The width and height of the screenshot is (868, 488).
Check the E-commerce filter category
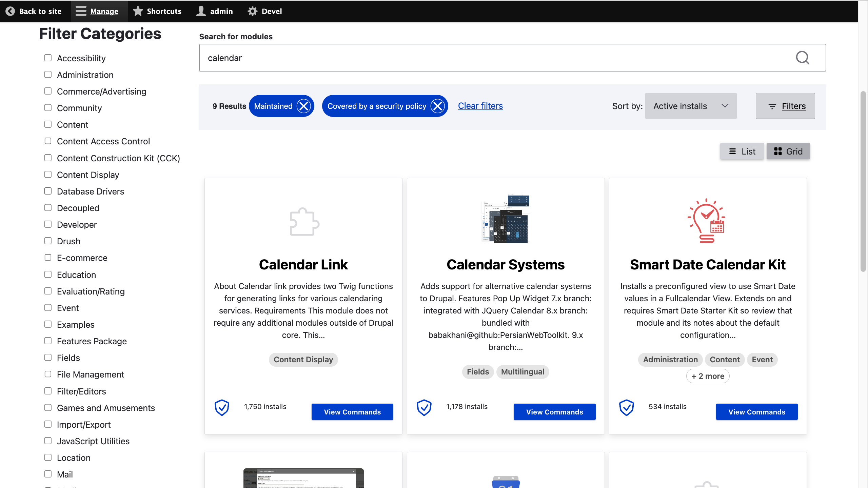[48, 258]
